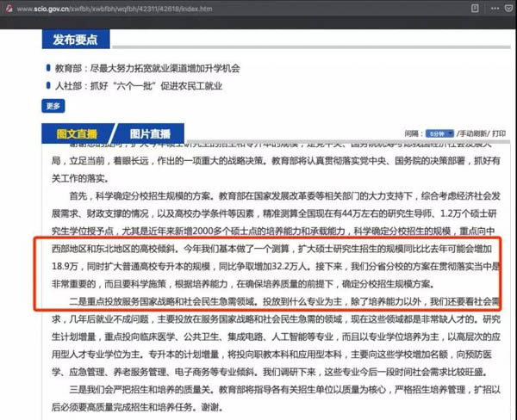The image size is (517, 420).
Task: Click the line starting 三是我们会严把招生
Action: click(x=285, y=390)
